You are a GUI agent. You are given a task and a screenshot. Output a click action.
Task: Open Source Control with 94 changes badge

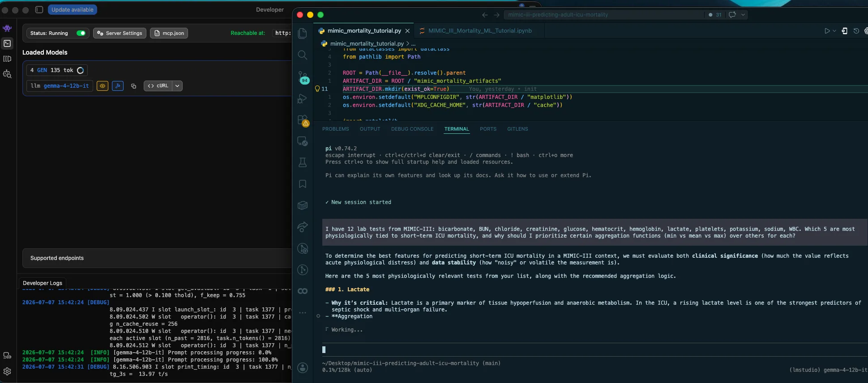click(x=303, y=77)
